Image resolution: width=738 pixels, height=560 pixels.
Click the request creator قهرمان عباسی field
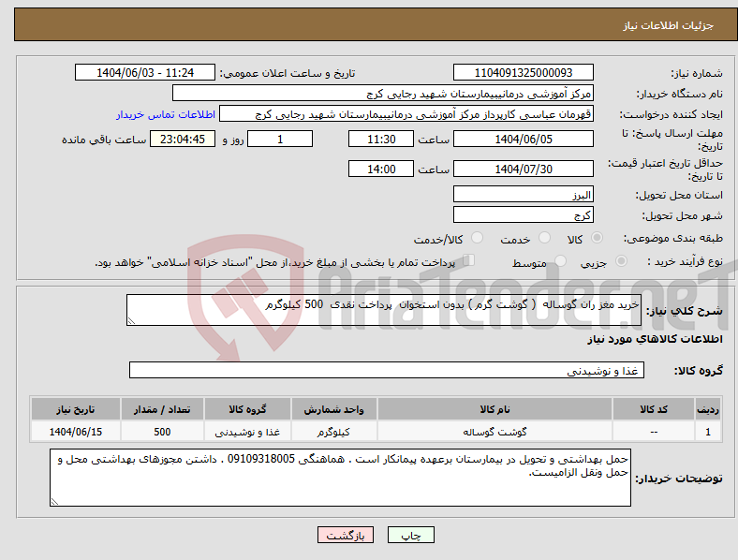(406, 114)
